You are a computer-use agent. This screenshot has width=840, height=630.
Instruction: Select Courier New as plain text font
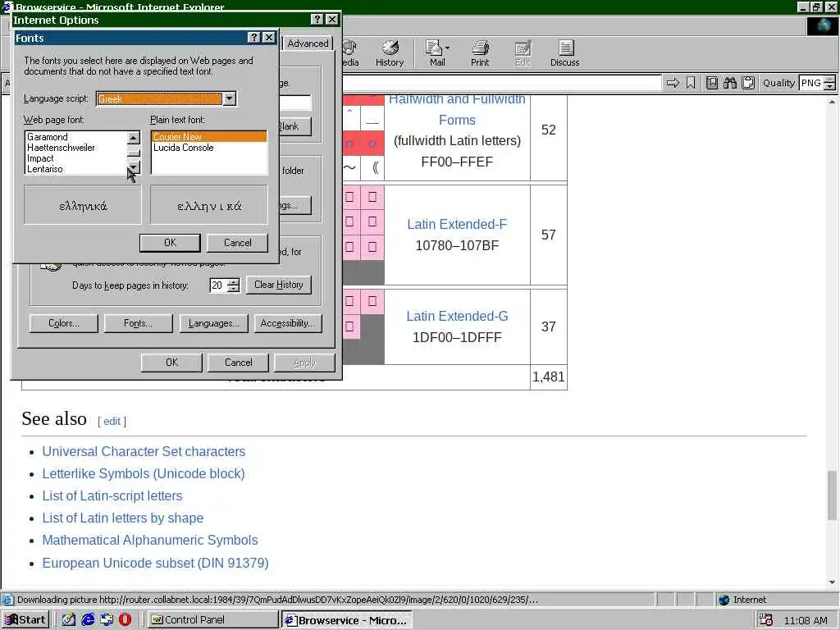(x=209, y=137)
